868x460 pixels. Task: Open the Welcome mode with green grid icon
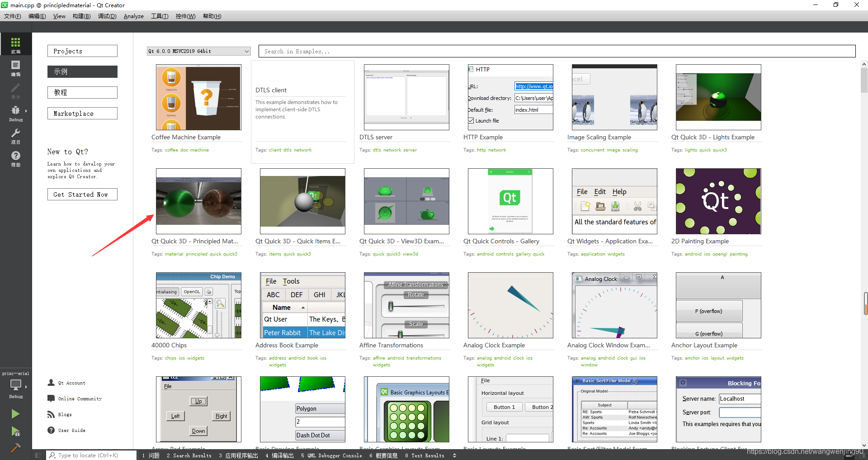[15, 43]
